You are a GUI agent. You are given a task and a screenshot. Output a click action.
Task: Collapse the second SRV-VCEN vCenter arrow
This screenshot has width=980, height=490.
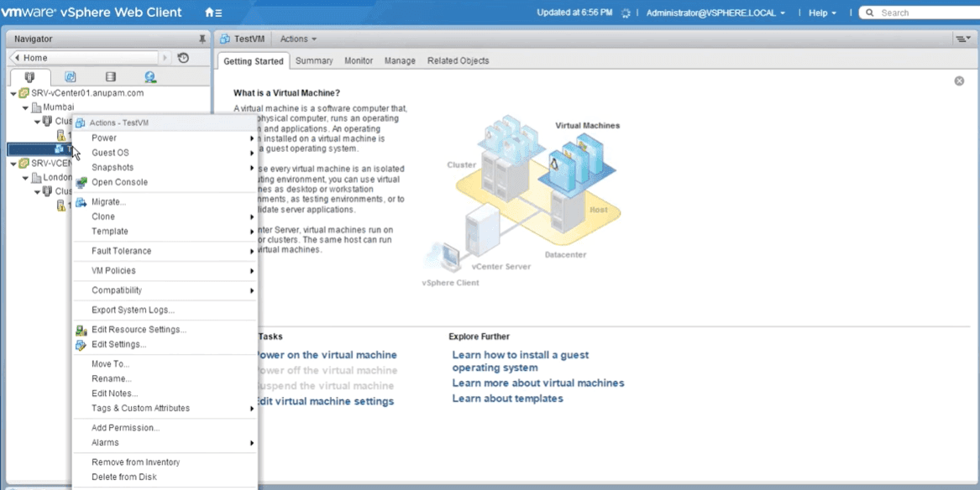click(13, 164)
